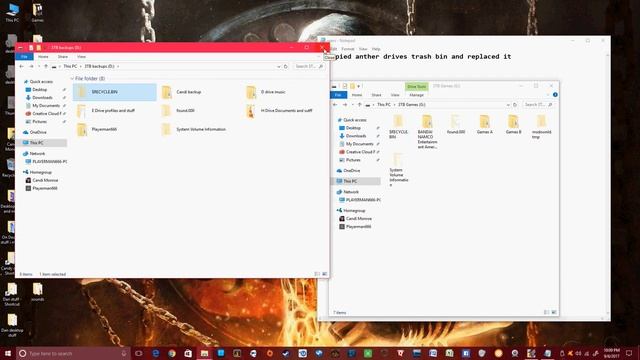
Task: Open the Candi backup folder
Action: tap(182, 92)
